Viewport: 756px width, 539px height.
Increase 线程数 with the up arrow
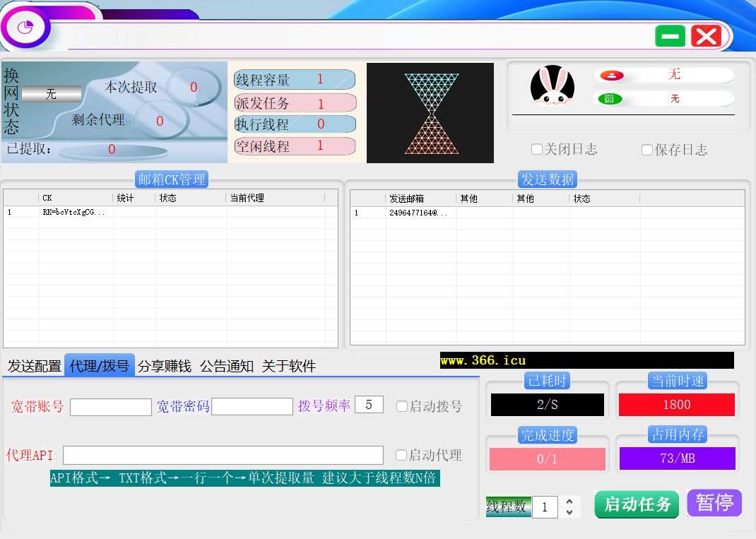pyautogui.click(x=569, y=501)
